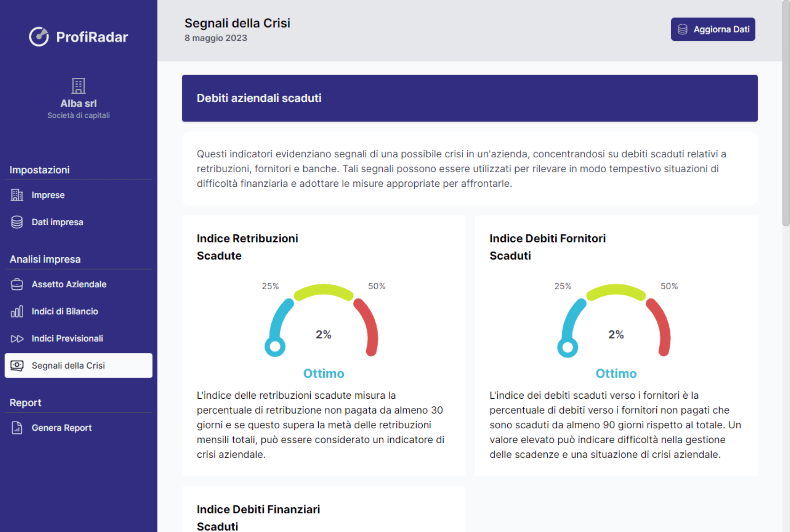Click the page vertical scrollbar thumb

pos(786,113)
